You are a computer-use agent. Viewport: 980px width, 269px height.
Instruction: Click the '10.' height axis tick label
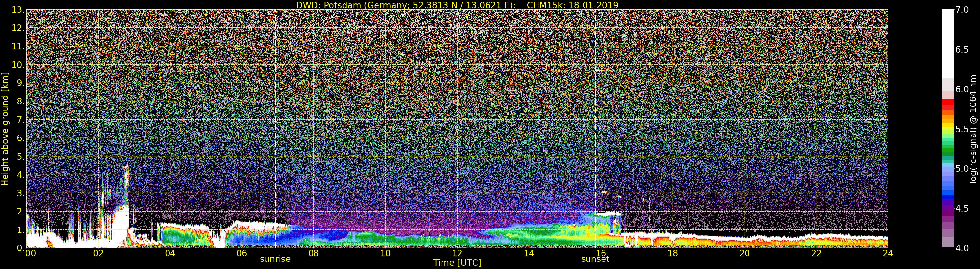(18, 65)
